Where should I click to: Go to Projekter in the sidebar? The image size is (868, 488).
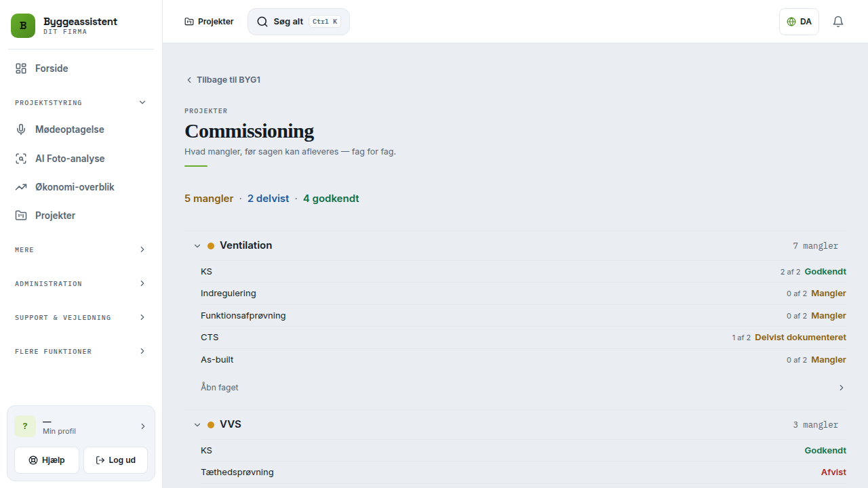click(81, 216)
